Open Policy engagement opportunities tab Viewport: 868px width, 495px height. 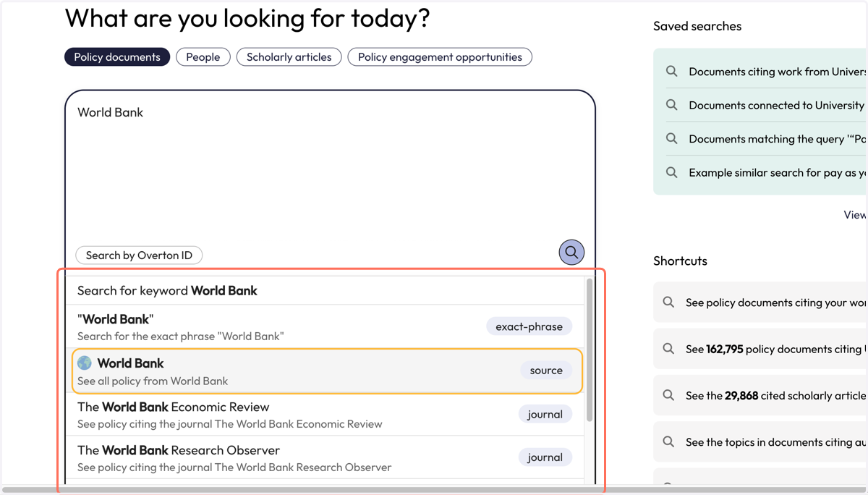pyautogui.click(x=440, y=57)
